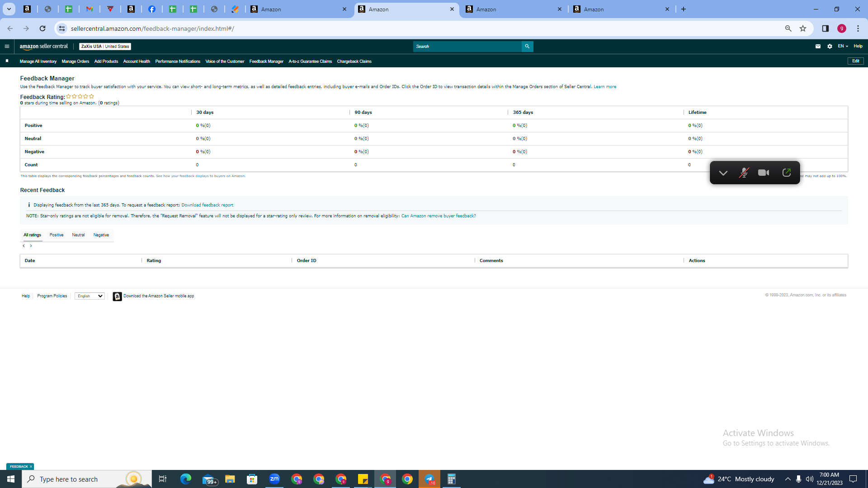Unmute the microphone in the floating meeting bar
Image resolution: width=868 pixels, height=488 pixels.
pos(744,173)
